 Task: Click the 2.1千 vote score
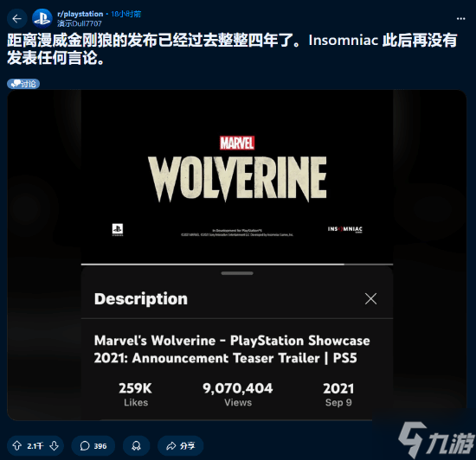coord(35,446)
